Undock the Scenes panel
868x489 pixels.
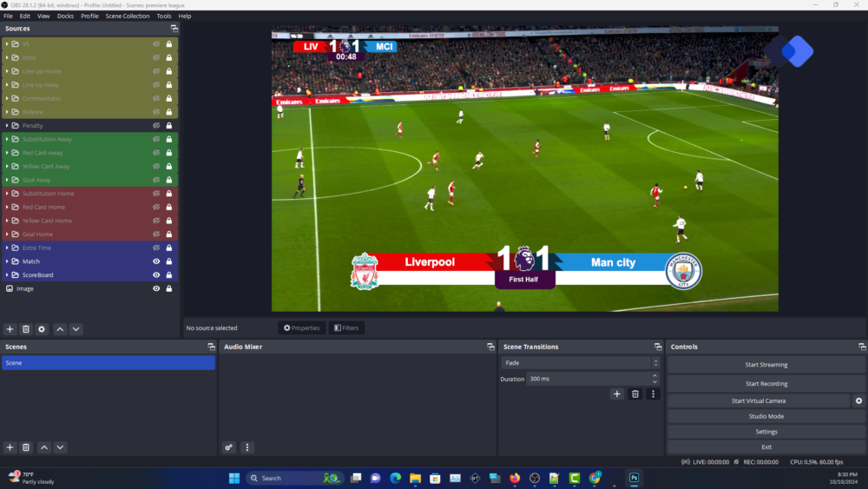211,347
